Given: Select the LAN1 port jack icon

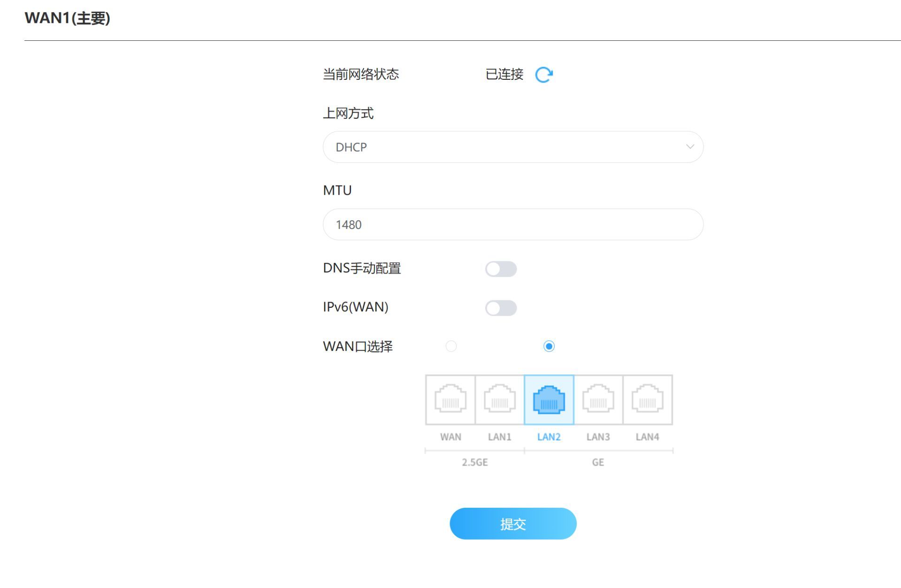Looking at the screenshot, I should click(x=499, y=399).
